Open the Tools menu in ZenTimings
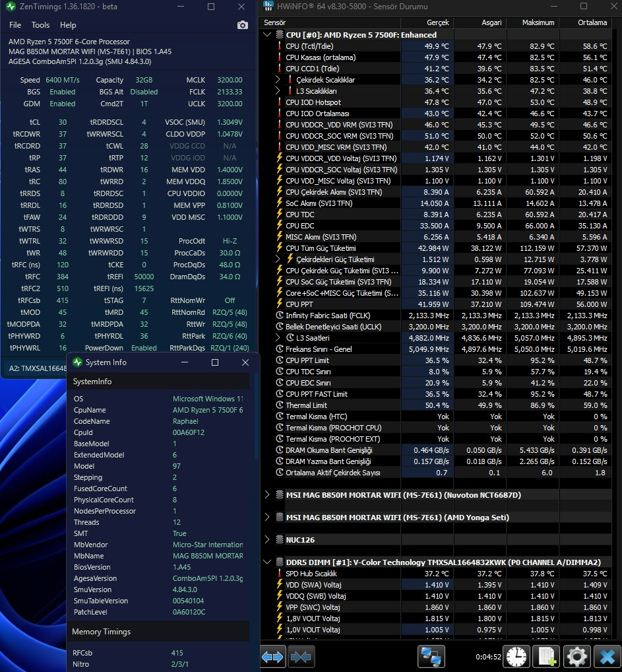622x672 pixels. tap(40, 25)
